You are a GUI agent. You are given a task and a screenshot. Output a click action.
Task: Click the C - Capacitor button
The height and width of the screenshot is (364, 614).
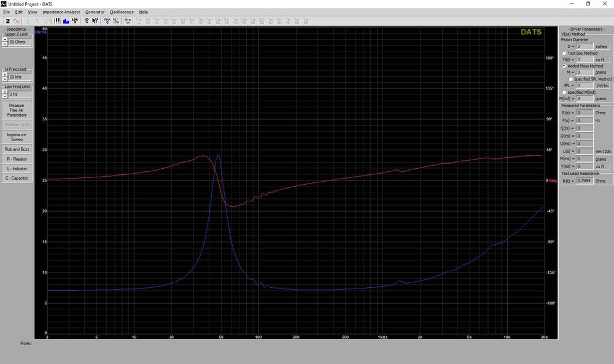(17, 178)
